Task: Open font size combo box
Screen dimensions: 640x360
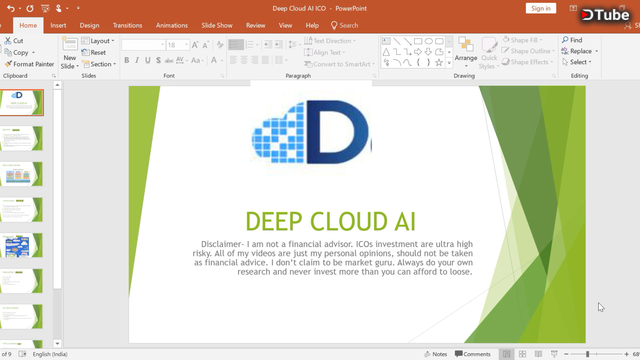Action: [178, 45]
